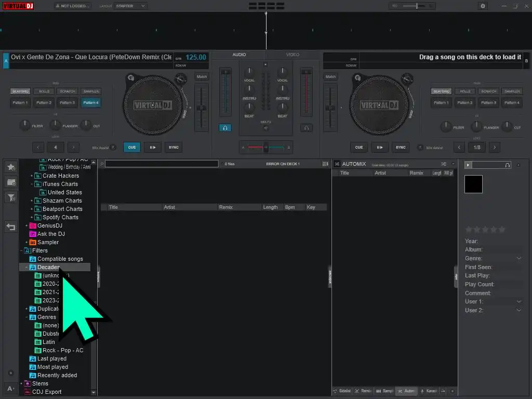The width and height of the screenshot is (532, 399).
Task: Select the Recently added filter
Action: tap(57, 375)
